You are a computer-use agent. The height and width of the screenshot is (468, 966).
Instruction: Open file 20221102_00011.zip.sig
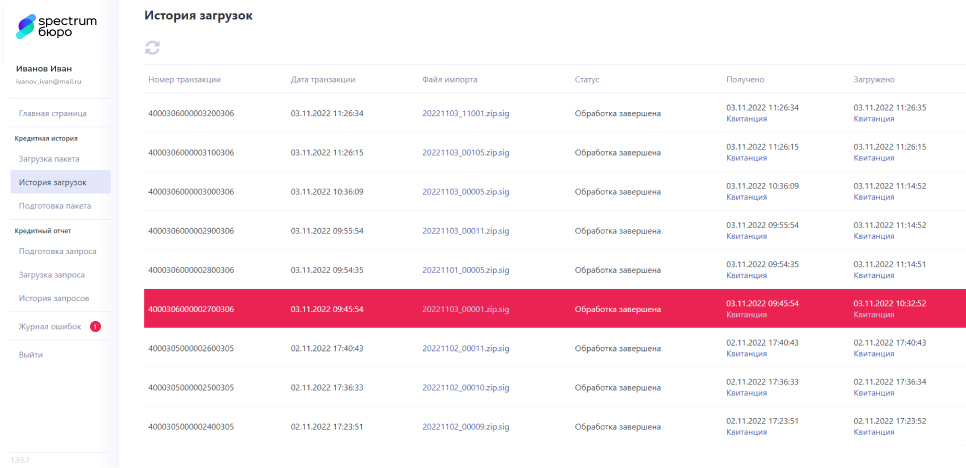coord(466,349)
